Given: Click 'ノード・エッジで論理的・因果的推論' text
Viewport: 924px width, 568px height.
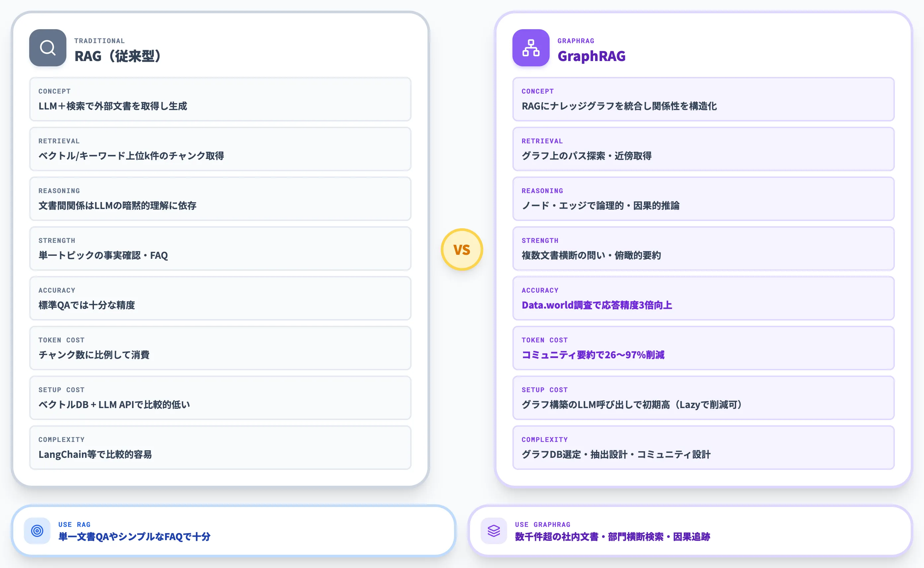Looking at the screenshot, I should (600, 205).
